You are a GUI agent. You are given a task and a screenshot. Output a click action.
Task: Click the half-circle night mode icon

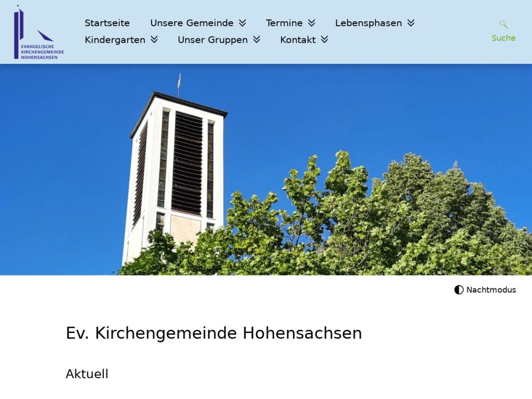click(459, 290)
